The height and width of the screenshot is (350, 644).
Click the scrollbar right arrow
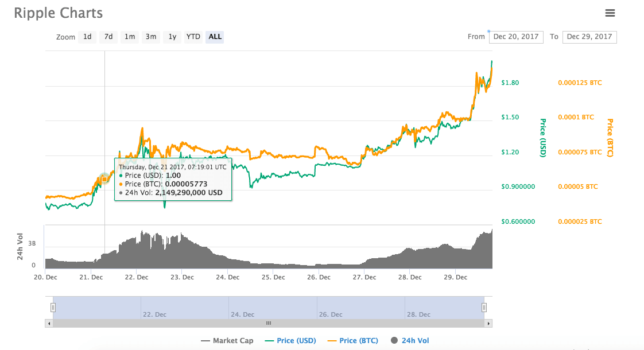[488, 324]
